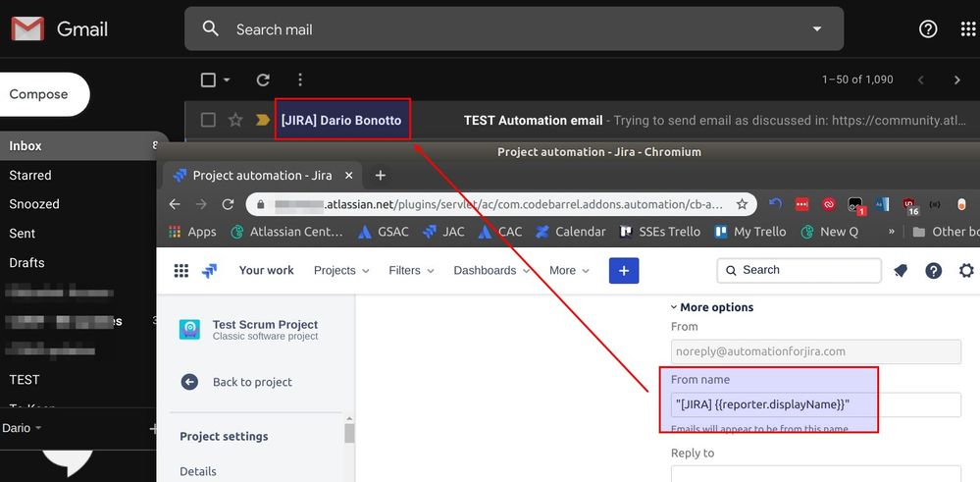The image size is (980, 482).
Task: Click extension icon with badge 1
Action: click(855, 206)
